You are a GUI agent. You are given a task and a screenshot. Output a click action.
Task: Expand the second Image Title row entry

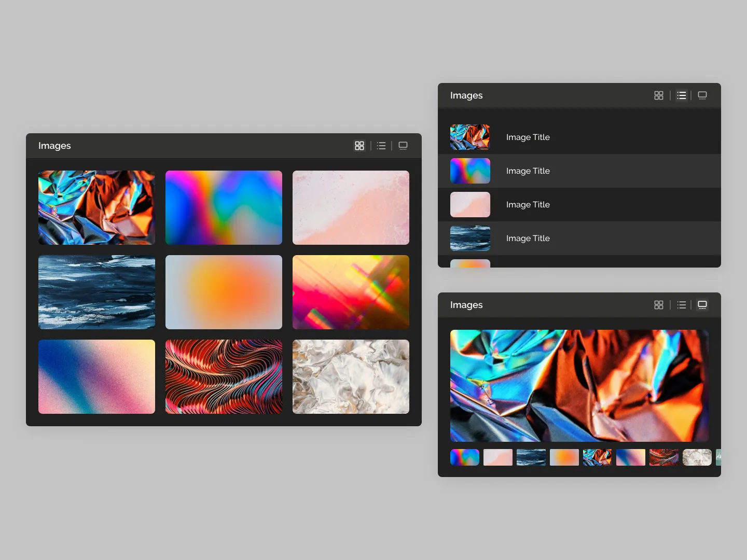579,171
